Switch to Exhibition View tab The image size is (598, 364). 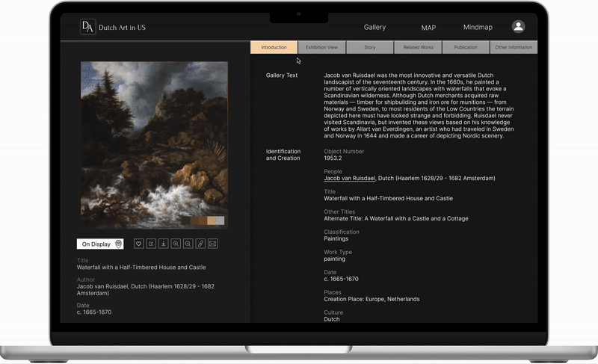click(x=321, y=47)
